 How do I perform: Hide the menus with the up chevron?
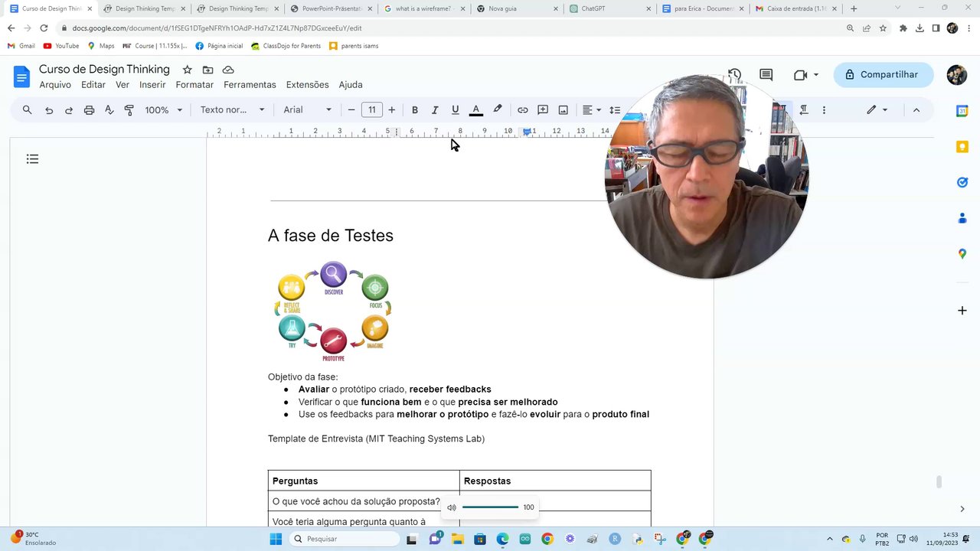pos(916,110)
